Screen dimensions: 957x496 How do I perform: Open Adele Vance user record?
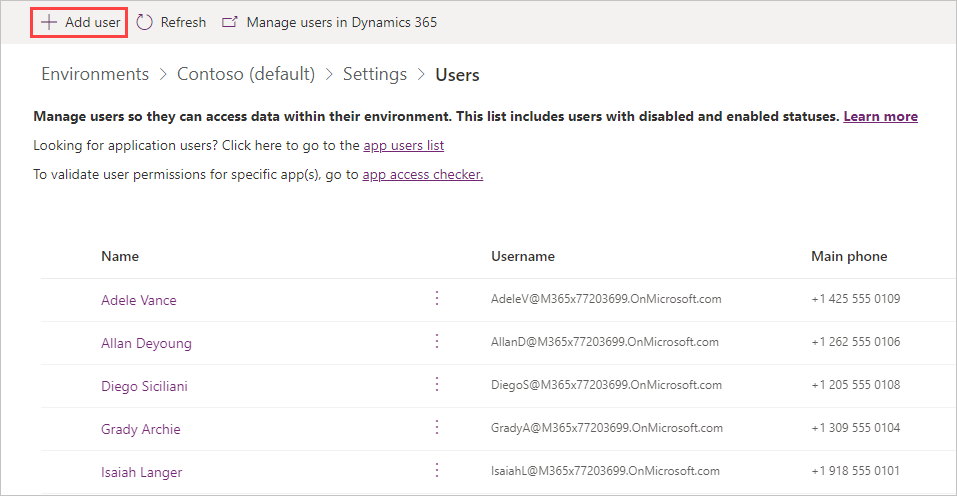[139, 300]
